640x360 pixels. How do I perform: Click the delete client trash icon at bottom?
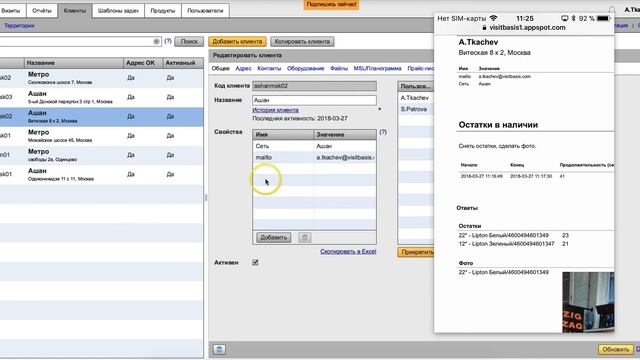click(x=219, y=349)
